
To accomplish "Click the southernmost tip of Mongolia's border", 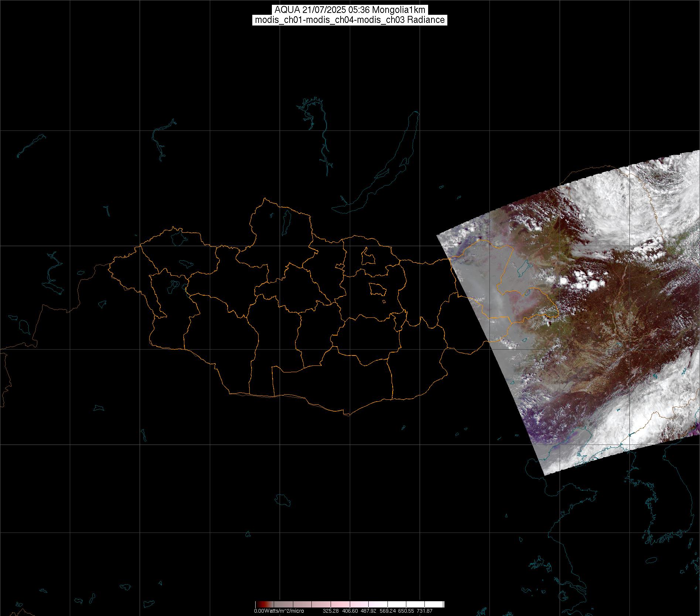I will click(x=347, y=415).
